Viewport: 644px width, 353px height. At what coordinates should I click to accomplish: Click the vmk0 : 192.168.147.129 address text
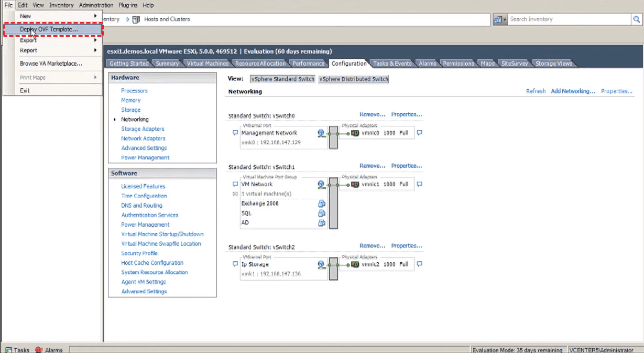[271, 143]
